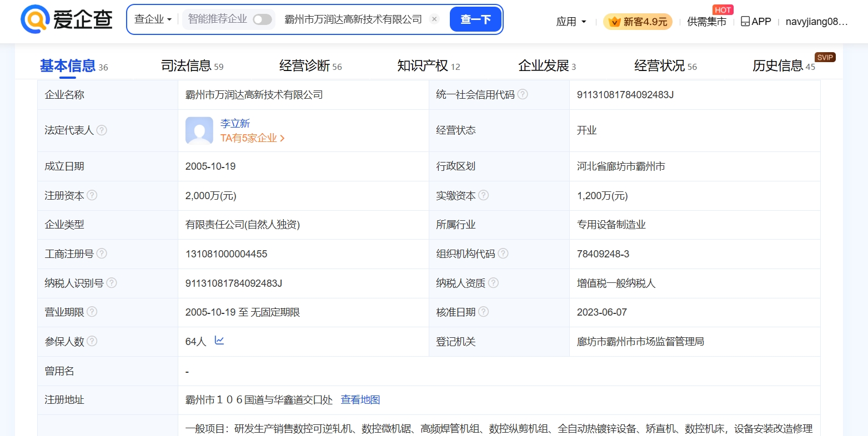Click the Aiqicha logo icon
Viewport: 868px width, 436px height.
[x=34, y=19]
